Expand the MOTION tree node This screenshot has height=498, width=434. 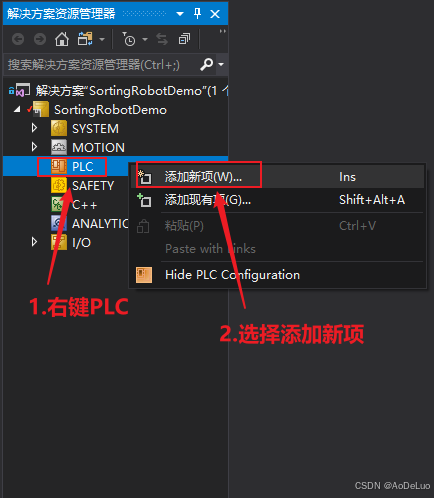[x=34, y=147]
